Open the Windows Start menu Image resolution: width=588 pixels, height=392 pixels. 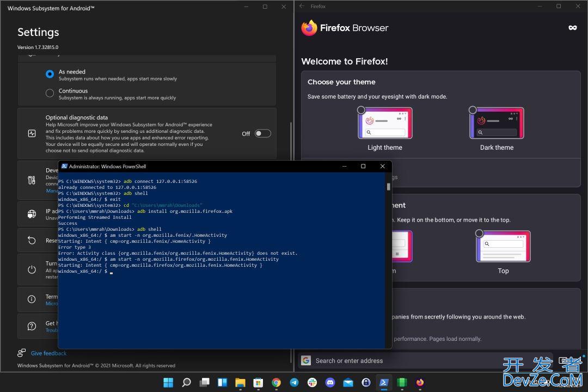point(168,382)
